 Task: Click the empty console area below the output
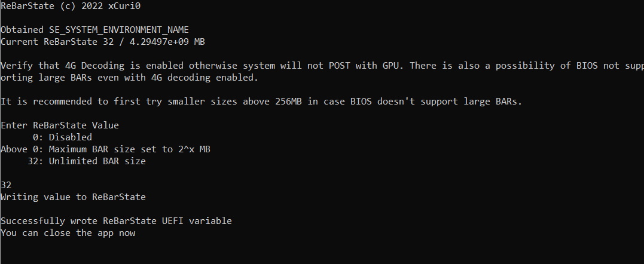pyautogui.click(x=322, y=252)
